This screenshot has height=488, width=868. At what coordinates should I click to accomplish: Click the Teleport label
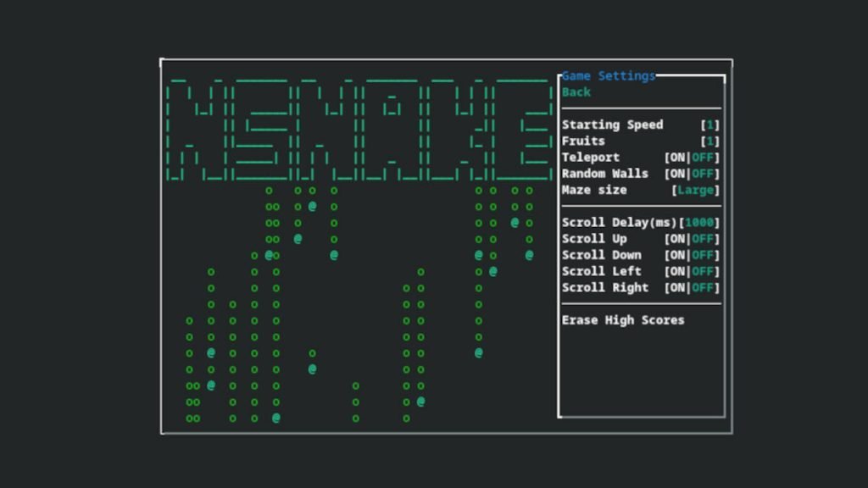pyautogui.click(x=591, y=158)
